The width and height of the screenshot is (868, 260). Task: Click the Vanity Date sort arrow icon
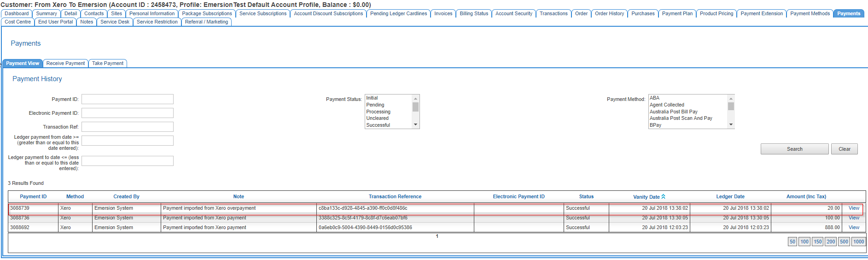point(663,197)
